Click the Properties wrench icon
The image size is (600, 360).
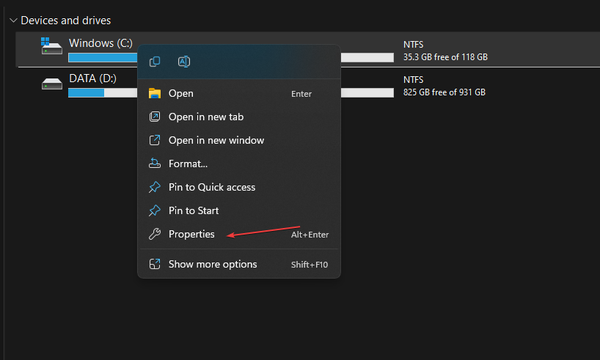[x=155, y=234]
